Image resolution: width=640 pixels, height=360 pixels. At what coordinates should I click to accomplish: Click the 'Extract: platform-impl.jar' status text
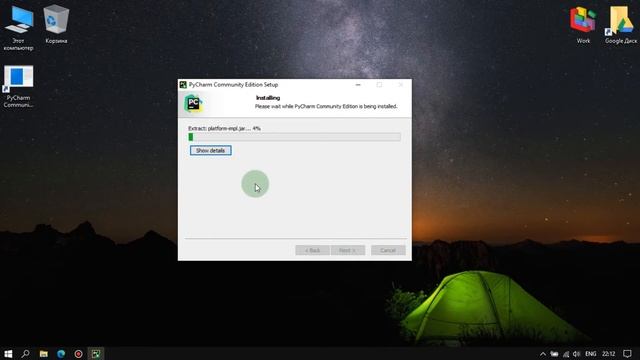point(224,128)
